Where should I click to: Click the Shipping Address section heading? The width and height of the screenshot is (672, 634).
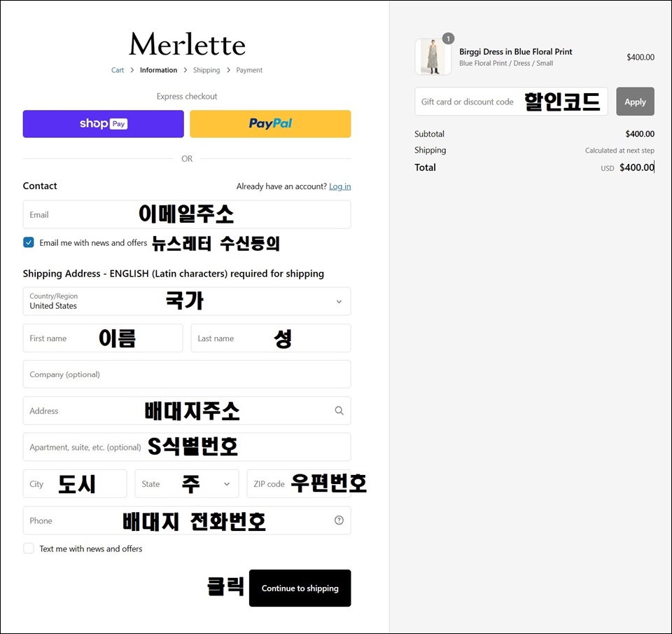point(173,274)
